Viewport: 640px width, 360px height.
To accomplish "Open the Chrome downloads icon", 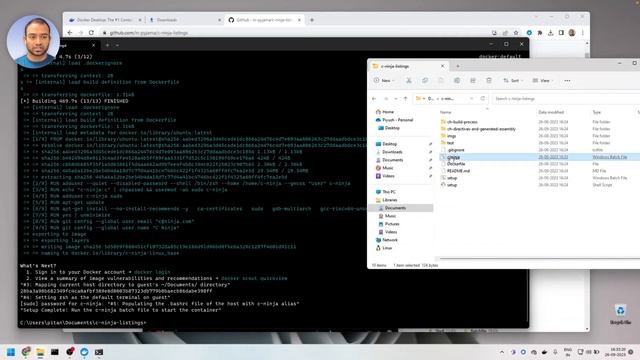I will pyautogui.click(x=551, y=33).
